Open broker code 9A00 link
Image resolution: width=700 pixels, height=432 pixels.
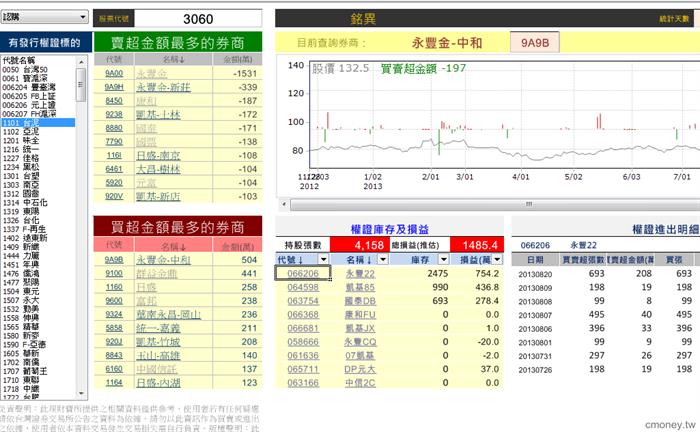[x=114, y=74]
